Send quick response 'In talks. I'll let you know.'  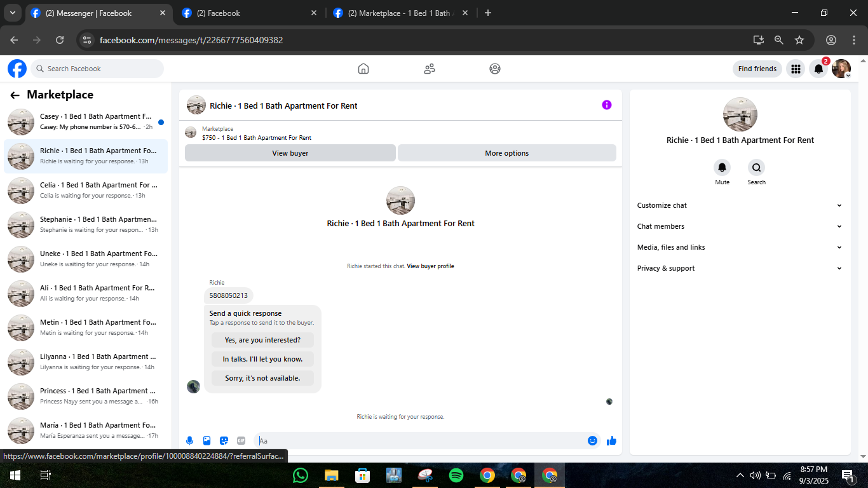(262, 359)
